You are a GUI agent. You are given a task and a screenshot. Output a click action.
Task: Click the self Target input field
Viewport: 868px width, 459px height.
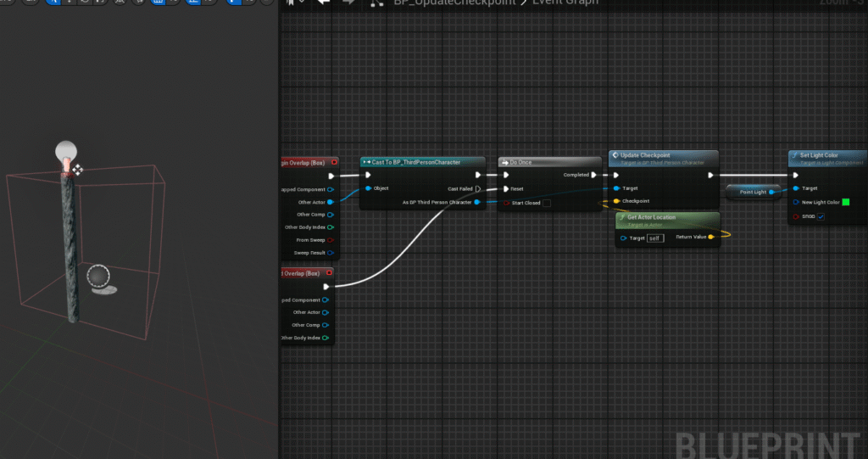(x=654, y=238)
